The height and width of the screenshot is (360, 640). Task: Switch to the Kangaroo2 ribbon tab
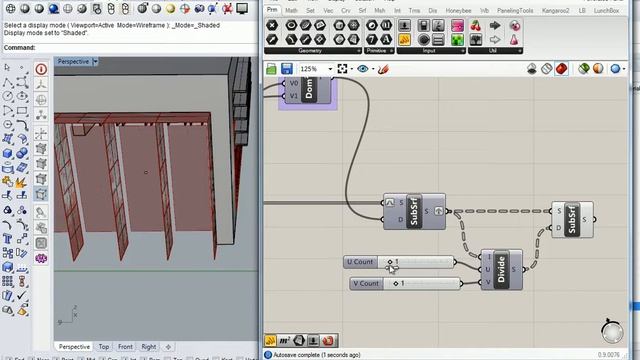555,11
